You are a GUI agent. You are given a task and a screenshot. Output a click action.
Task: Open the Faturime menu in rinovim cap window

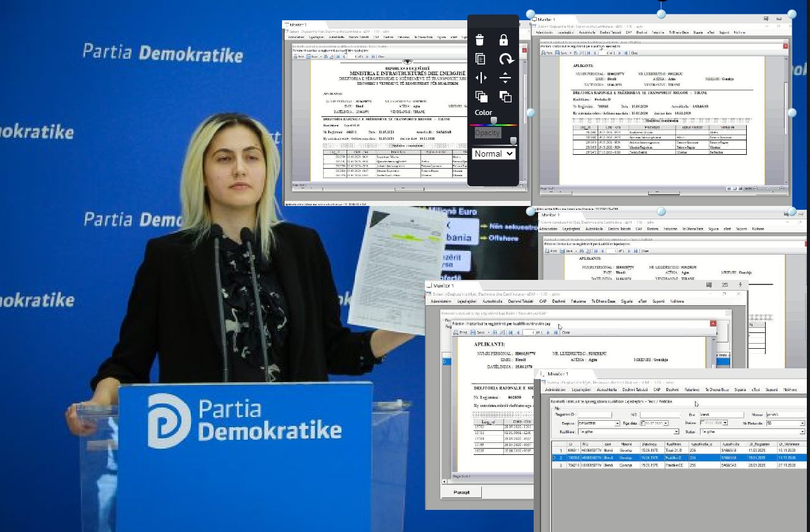[579, 301]
